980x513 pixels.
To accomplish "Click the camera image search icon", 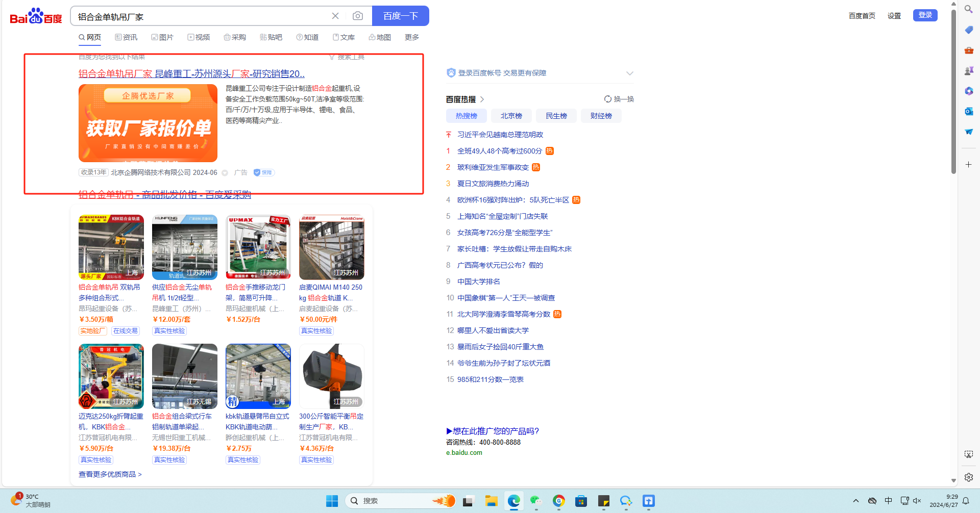I will (358, 16).
